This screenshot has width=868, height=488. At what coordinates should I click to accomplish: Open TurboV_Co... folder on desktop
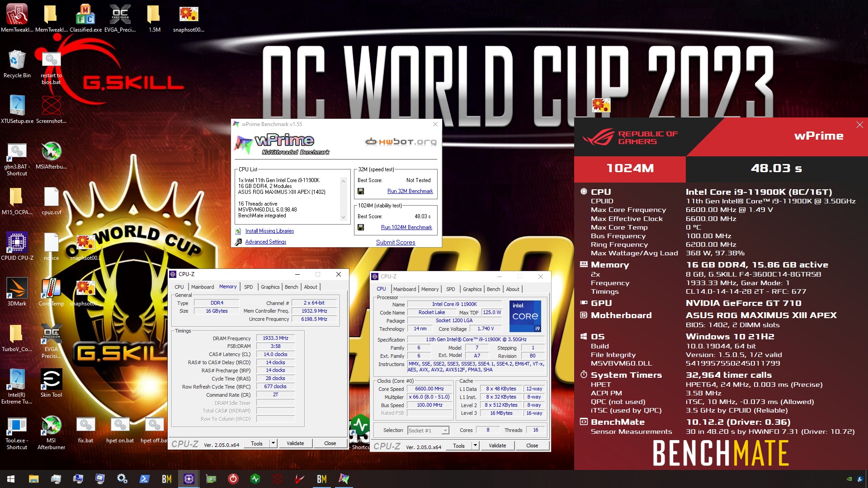(17, 338)
